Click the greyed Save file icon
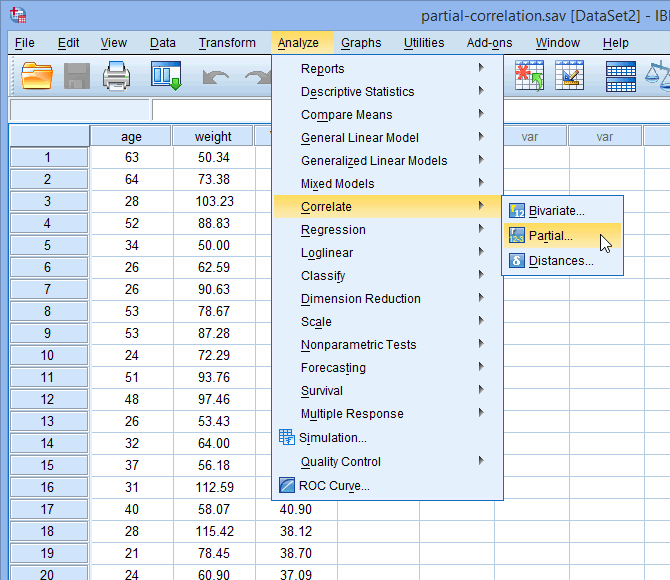 coord(77,76)
